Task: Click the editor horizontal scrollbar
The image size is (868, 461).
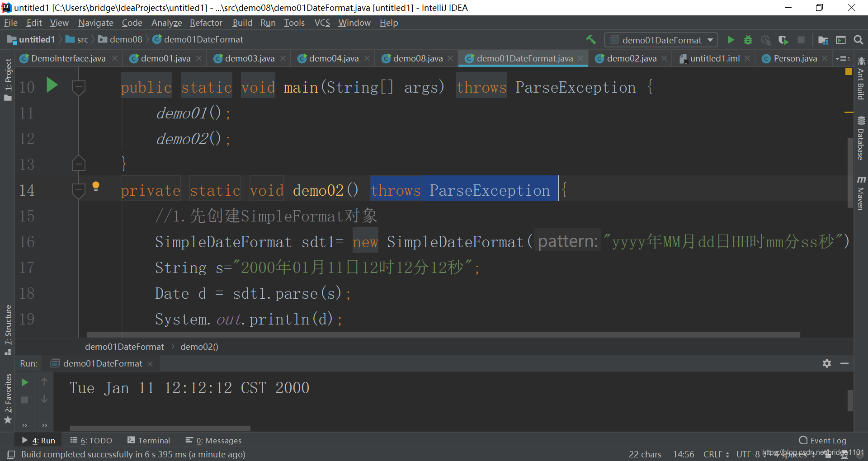Action: tap(443, 335)
